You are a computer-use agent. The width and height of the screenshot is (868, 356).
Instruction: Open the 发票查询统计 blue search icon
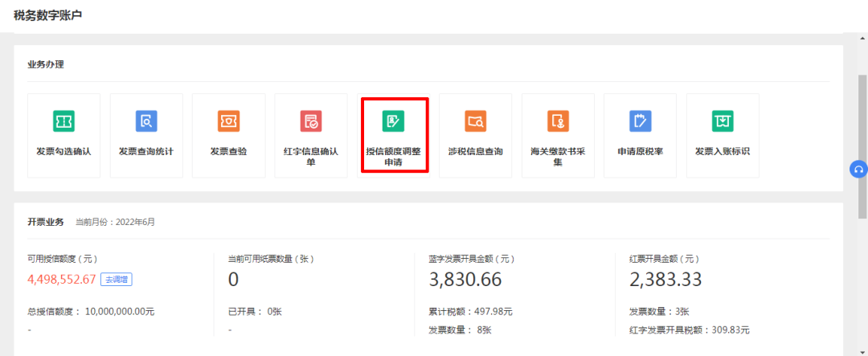coord(146,121)
